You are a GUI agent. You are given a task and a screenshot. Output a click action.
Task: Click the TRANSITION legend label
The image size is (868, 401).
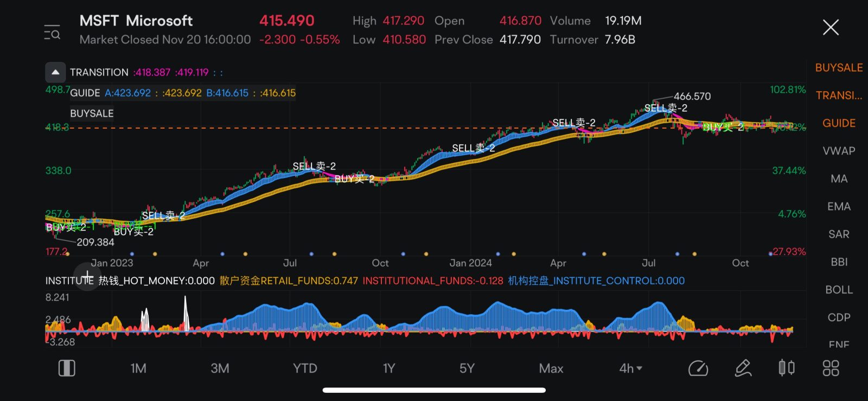pos(99,72)
